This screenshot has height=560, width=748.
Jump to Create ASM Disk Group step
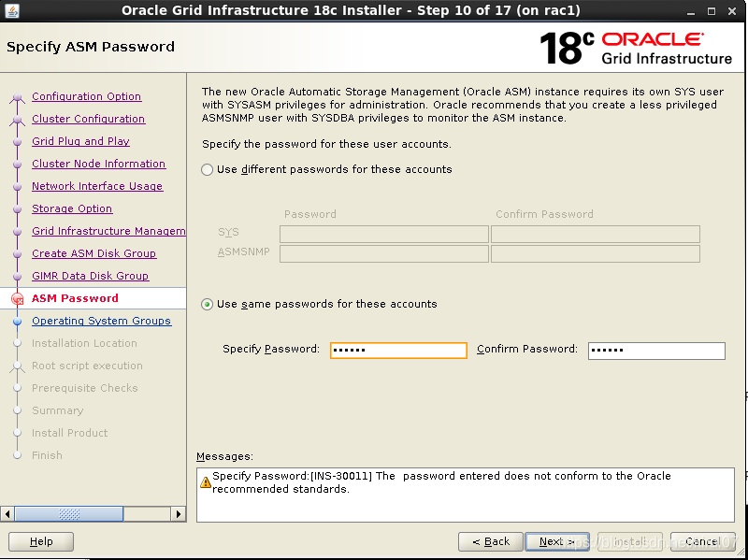(x=94, y=253)
